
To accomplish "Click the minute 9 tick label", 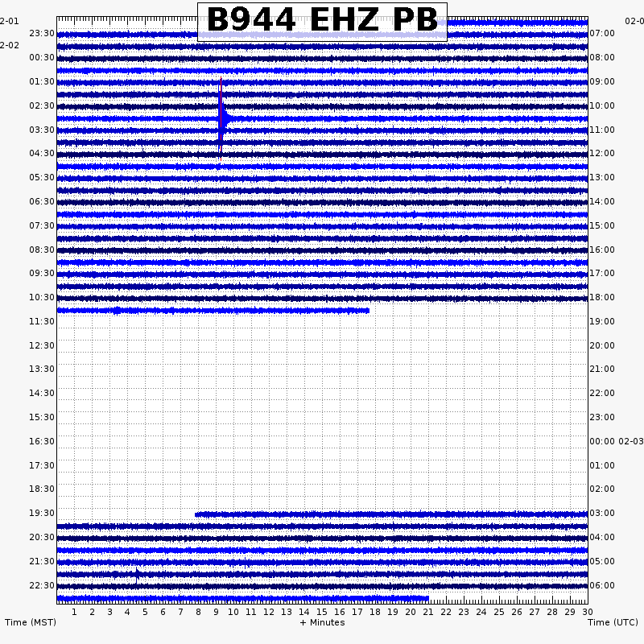I will tap(216, 612).
